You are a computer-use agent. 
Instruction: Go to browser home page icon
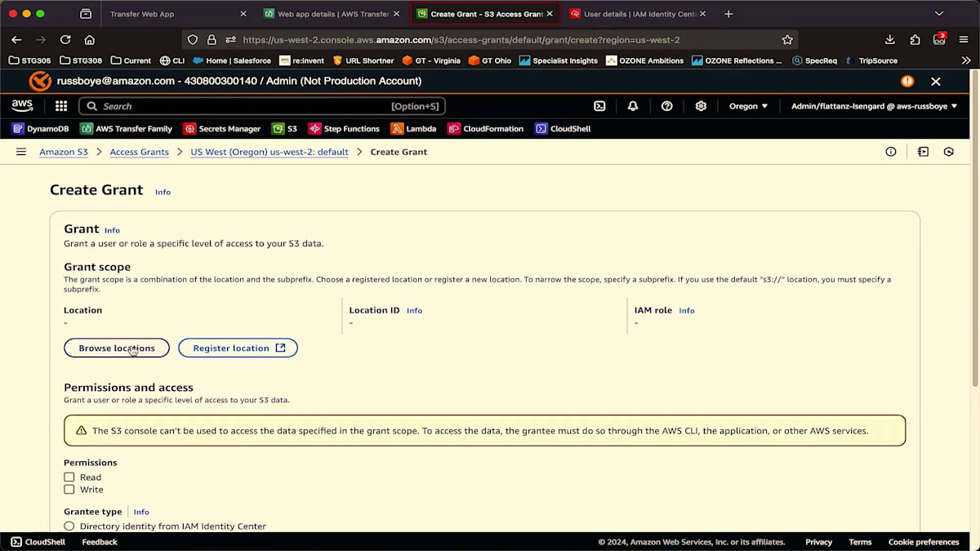(x=90, y=39)
